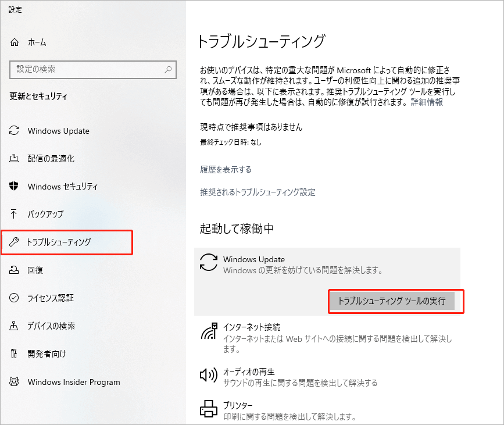Click the トラブルシューティング wrench icon

(14, 242)
